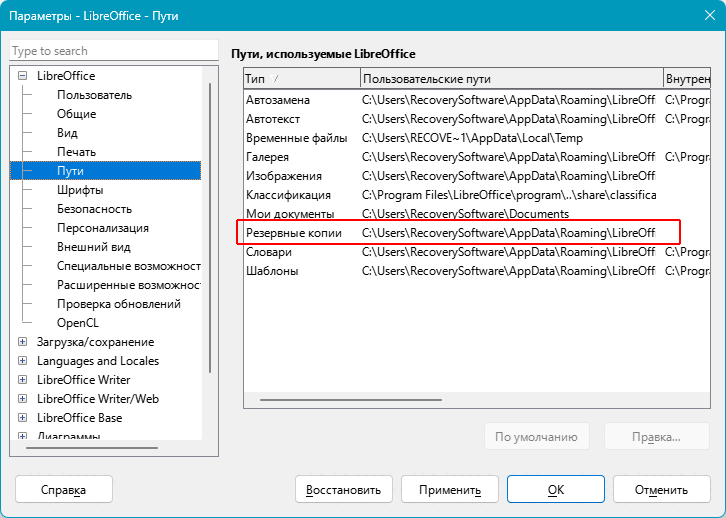
Task: Select the Галерея path row
Action: coord(477,157)
